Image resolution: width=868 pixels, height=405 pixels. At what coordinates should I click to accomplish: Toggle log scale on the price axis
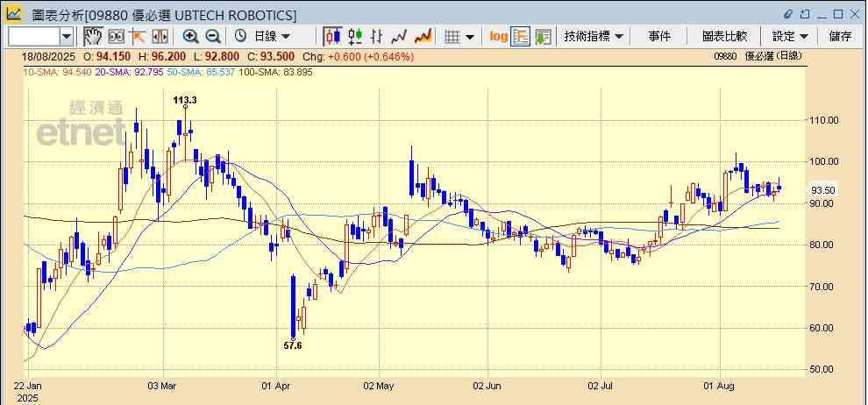pos(498,37)
